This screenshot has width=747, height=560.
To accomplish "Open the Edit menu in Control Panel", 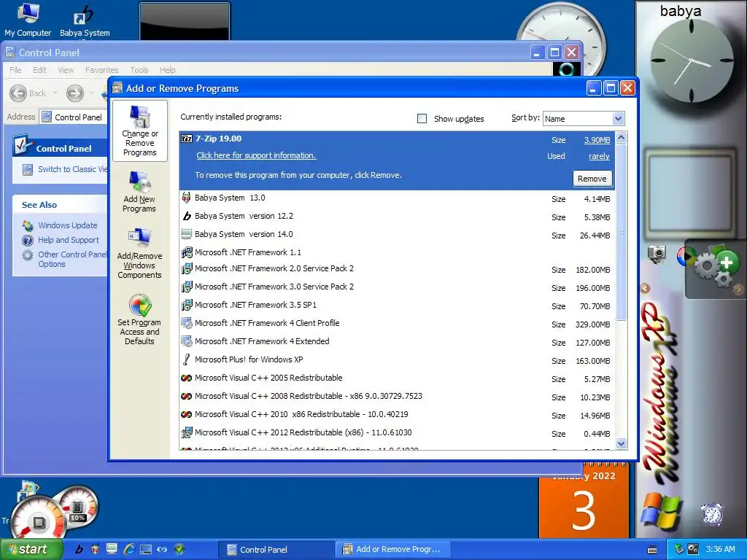I will click(39, 70).
